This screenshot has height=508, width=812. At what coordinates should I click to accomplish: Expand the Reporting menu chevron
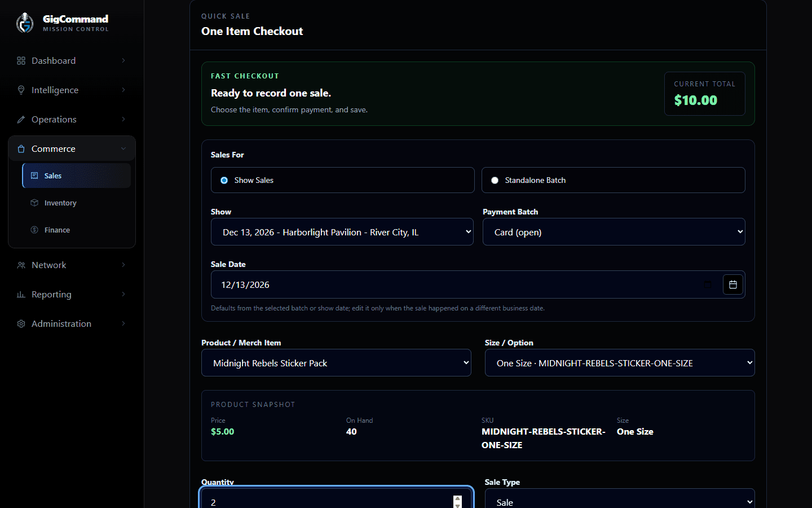123,294
